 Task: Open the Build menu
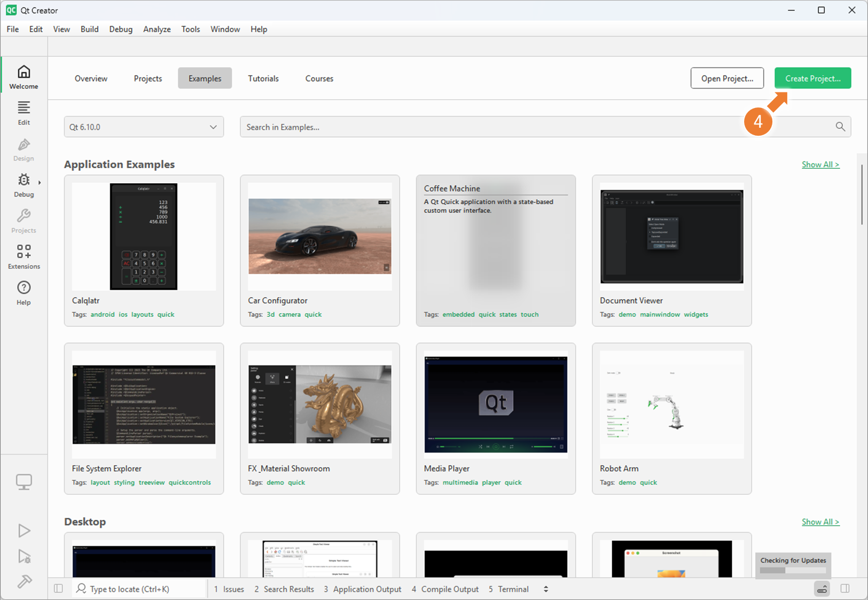pyautogui.click(x=90, y=29)
